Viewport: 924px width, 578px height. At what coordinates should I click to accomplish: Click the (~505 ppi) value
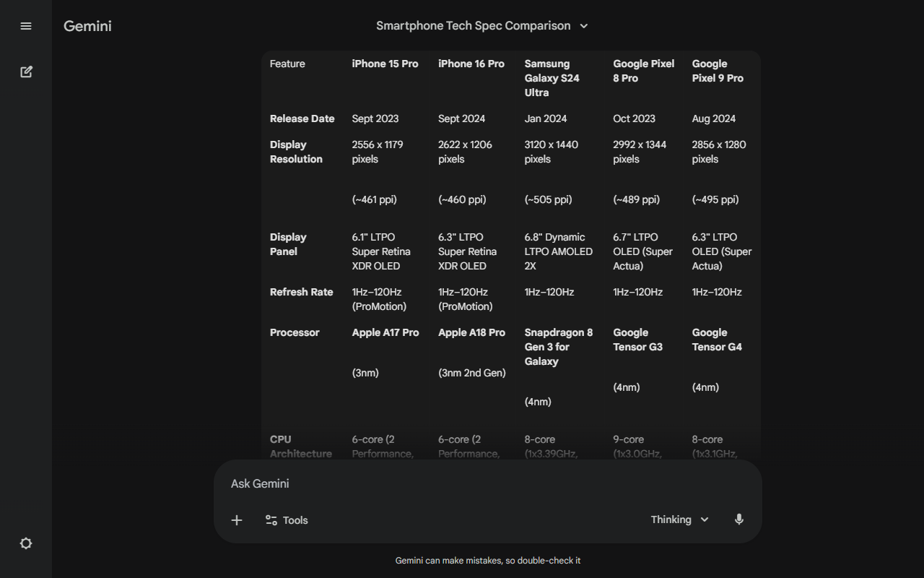coord(549,199)
